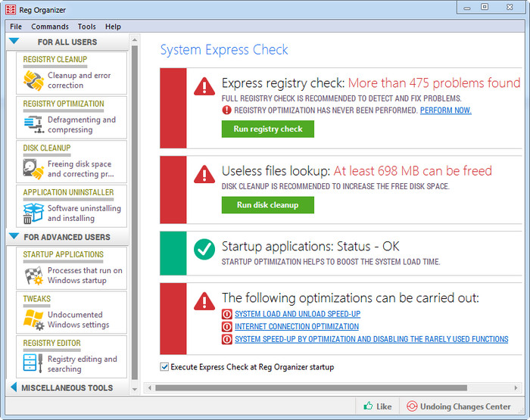Click the red exclamation icon before registry optimization notice
Image resolution: width=530 pixels, height=420 pixels.
[x=226, y=110]
